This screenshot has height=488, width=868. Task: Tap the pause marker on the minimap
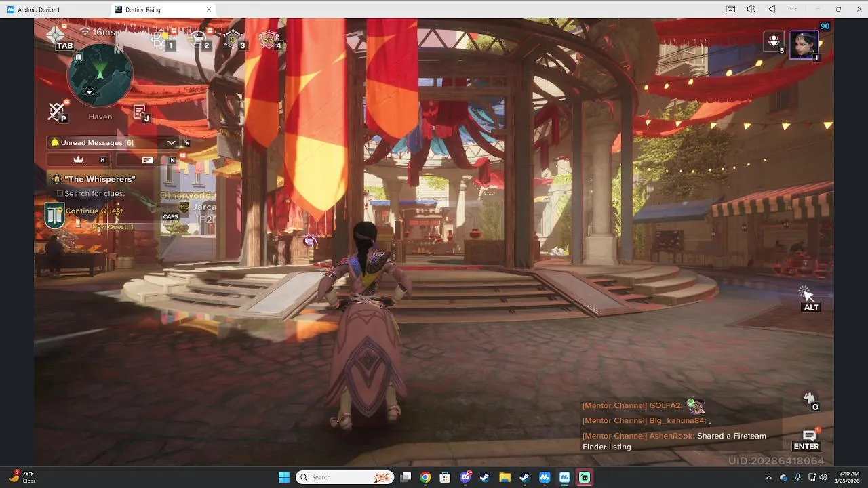[x=78, y=58]
